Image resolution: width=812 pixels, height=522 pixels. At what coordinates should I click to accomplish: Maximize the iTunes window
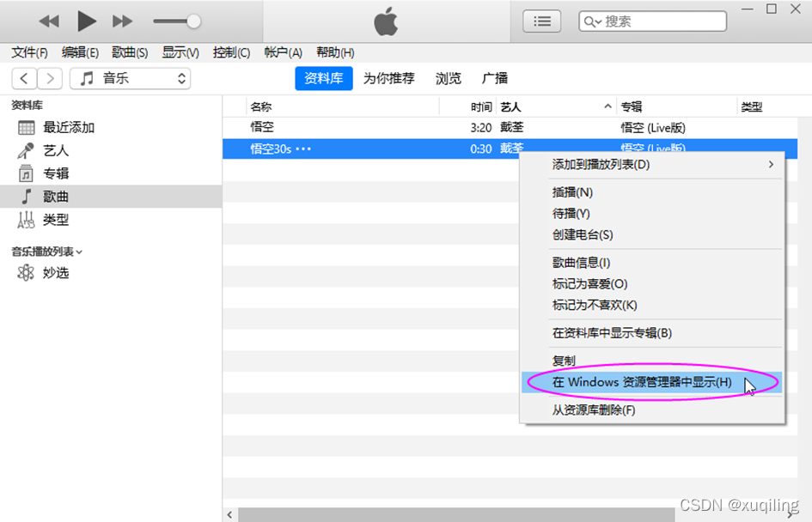pos(772,9)
